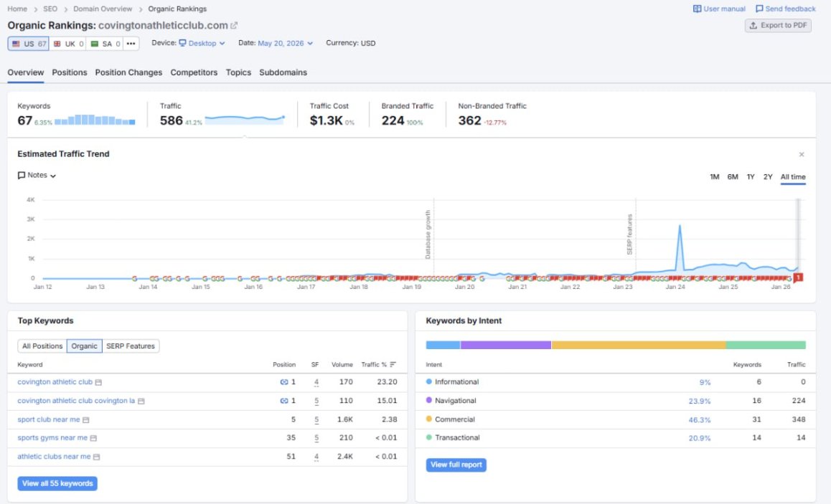Set chart range to 1M
This screenshot has height=504, width=831.
point(715,177)
